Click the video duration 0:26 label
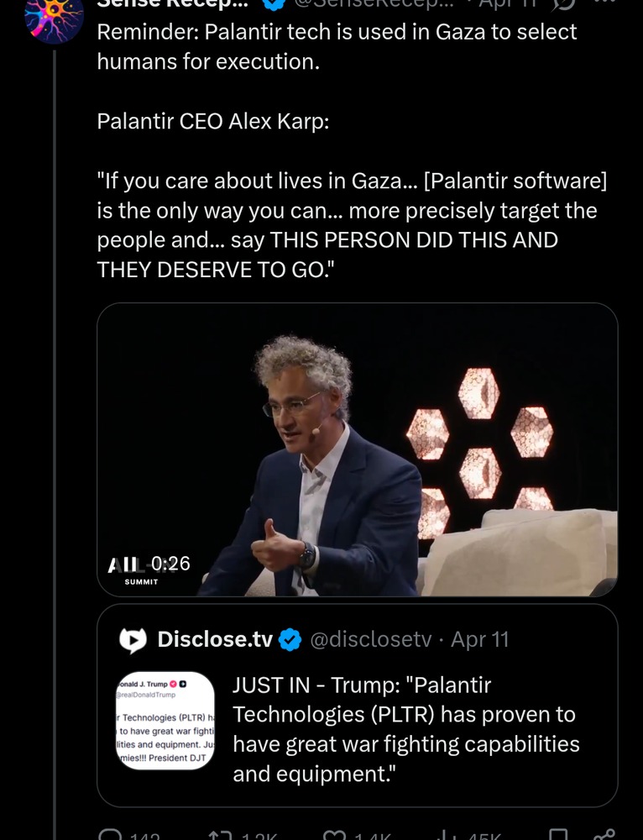Screen dimensions: 643x840 [170, 564]
